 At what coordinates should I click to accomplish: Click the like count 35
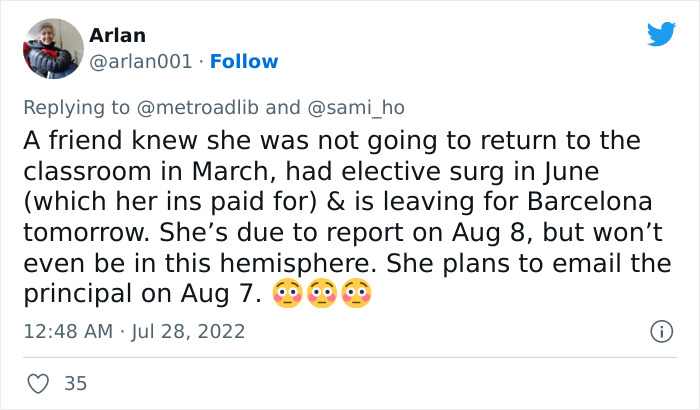74,382
